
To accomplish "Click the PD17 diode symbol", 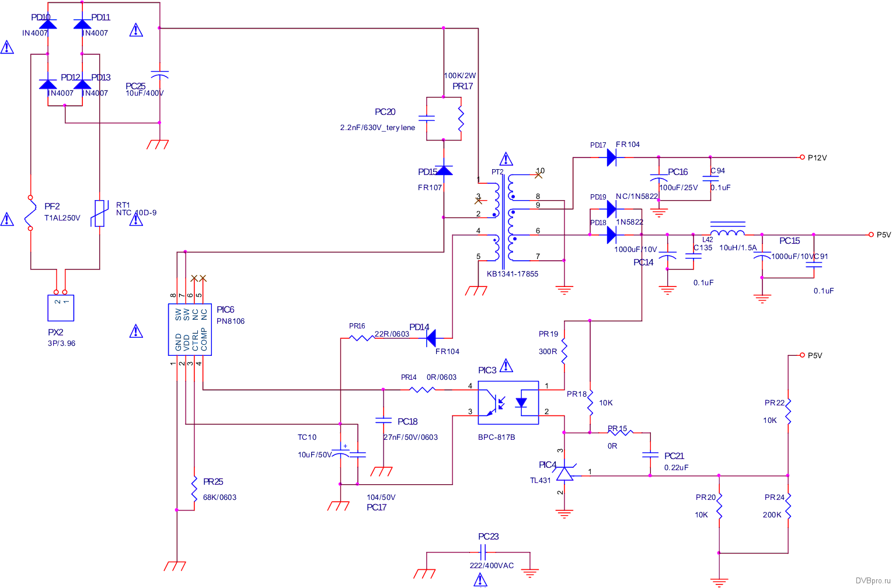I will pyautogui.click(x=612, y=157).
